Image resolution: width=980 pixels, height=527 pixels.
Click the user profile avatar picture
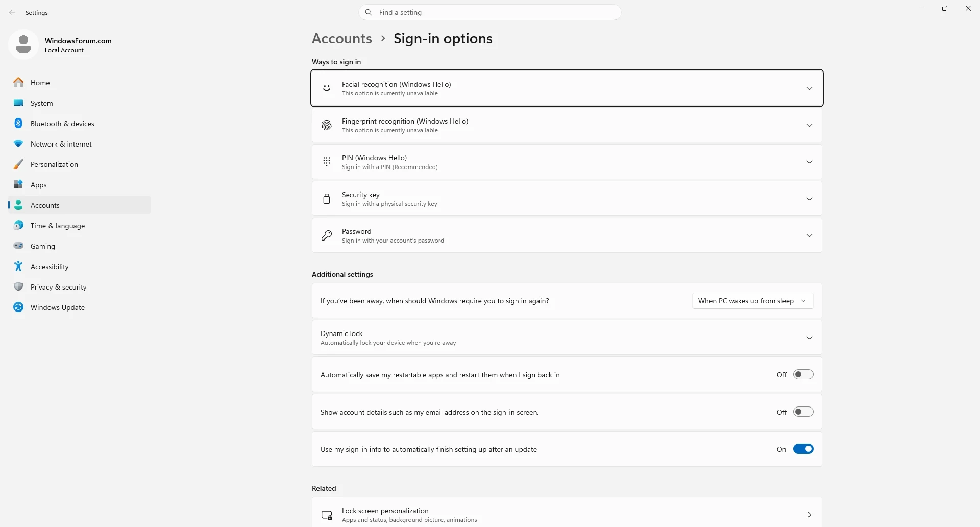pyautogui.click(x=23, y=44)
